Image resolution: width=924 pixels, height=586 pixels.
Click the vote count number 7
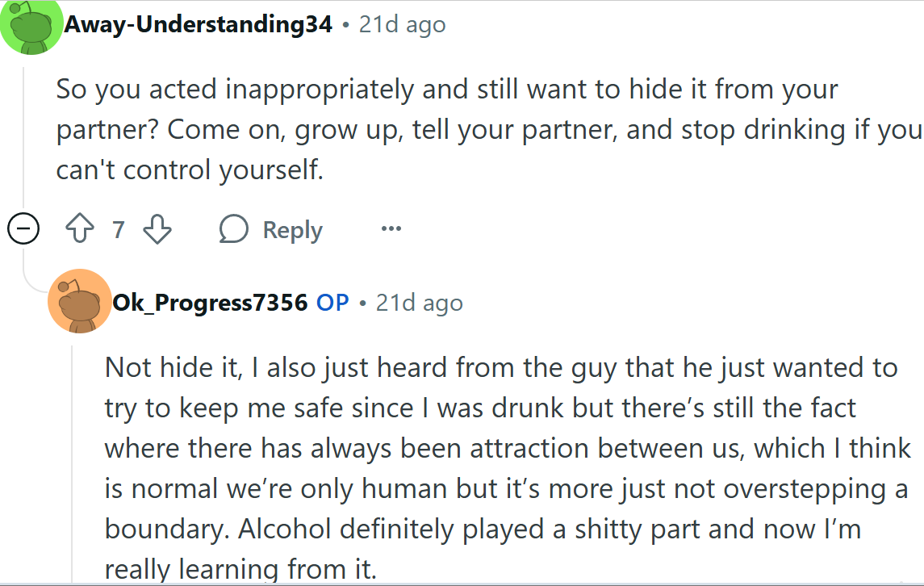pos(119,228)
